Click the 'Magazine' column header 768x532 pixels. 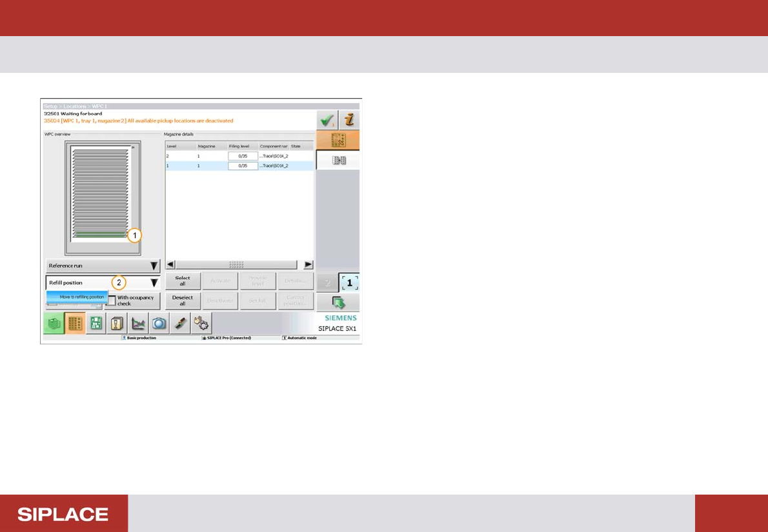(212, 146)
